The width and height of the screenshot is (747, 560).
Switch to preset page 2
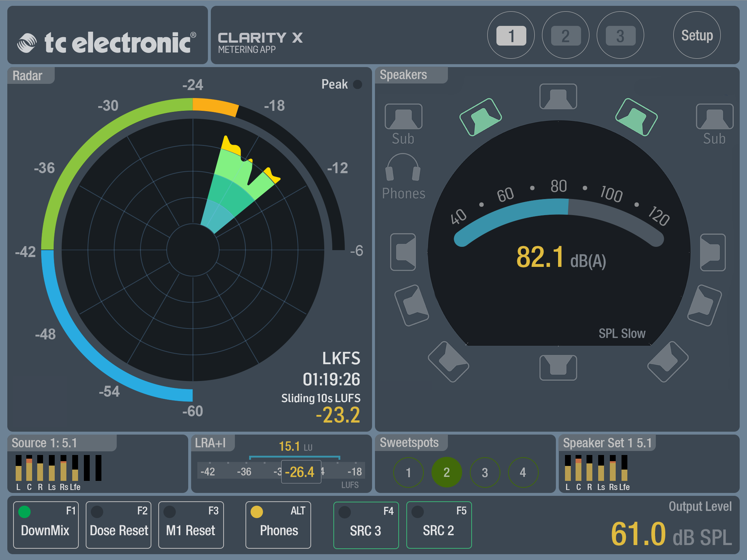tap(566, 35)
